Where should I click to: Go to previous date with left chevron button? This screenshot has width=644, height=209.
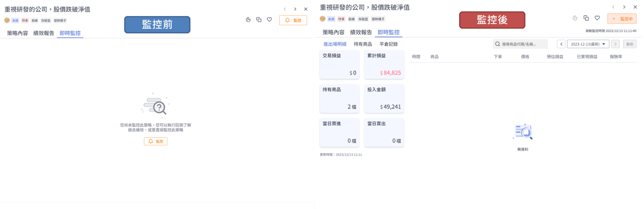pyautogui.click(x=561, y=44)
